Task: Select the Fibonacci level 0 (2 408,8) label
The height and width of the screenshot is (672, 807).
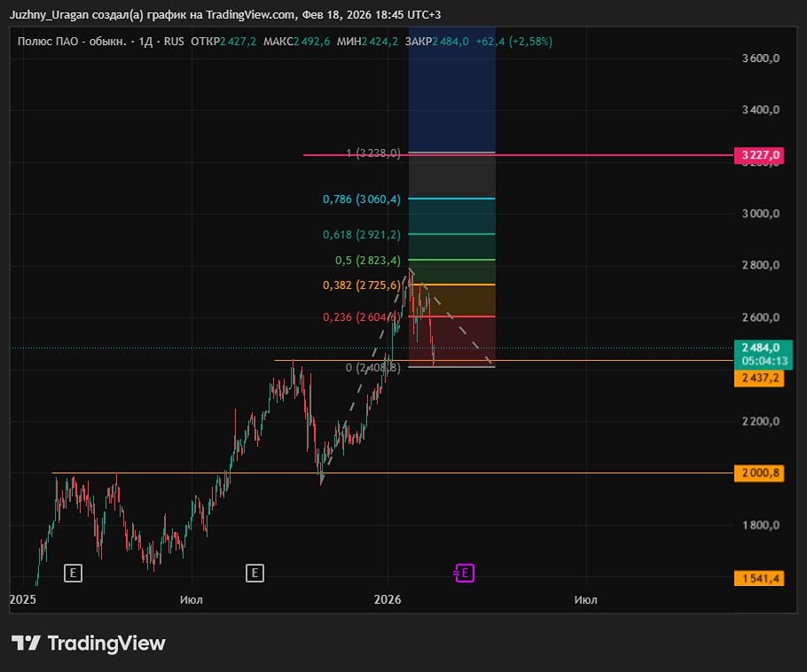Action: [x=373, y=367]
